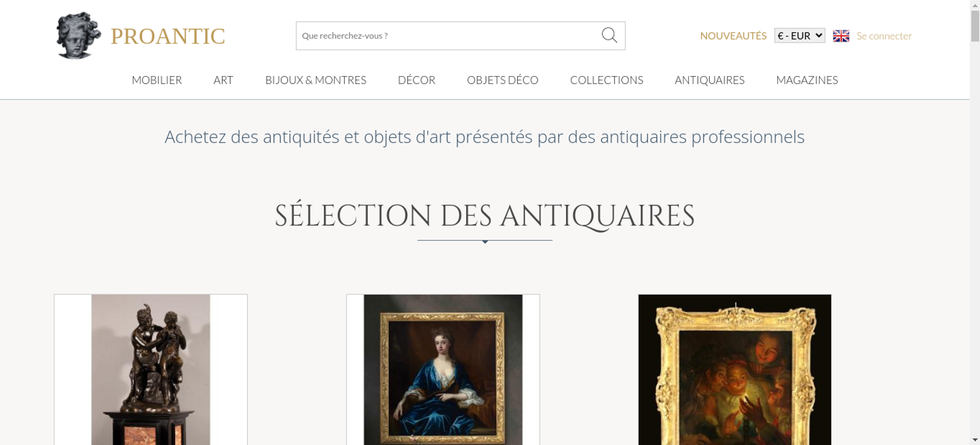The height and width of the screenshot is (445, 980).
Task: Click the Proantic cherub head logo
Action: pyautogui.click(x=78, y=35)
